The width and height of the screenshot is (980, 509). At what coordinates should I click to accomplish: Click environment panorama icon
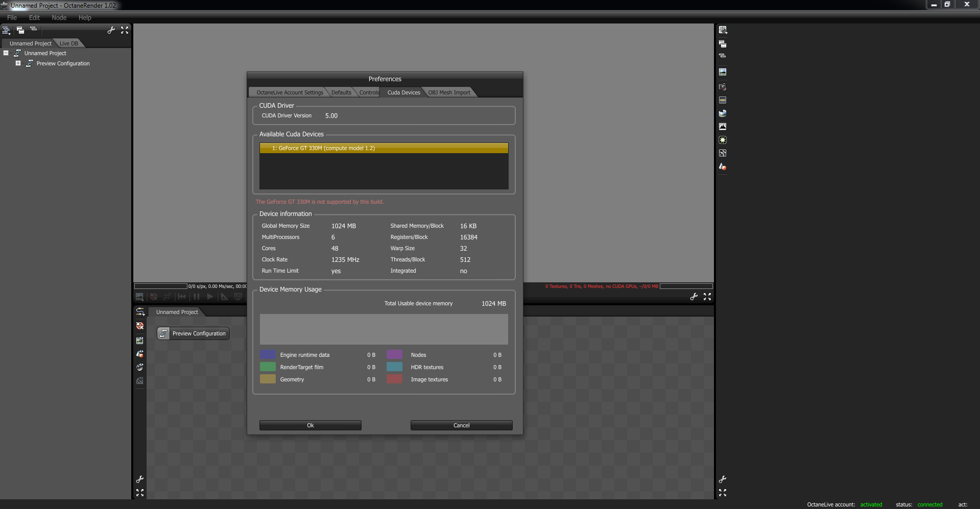723,113
